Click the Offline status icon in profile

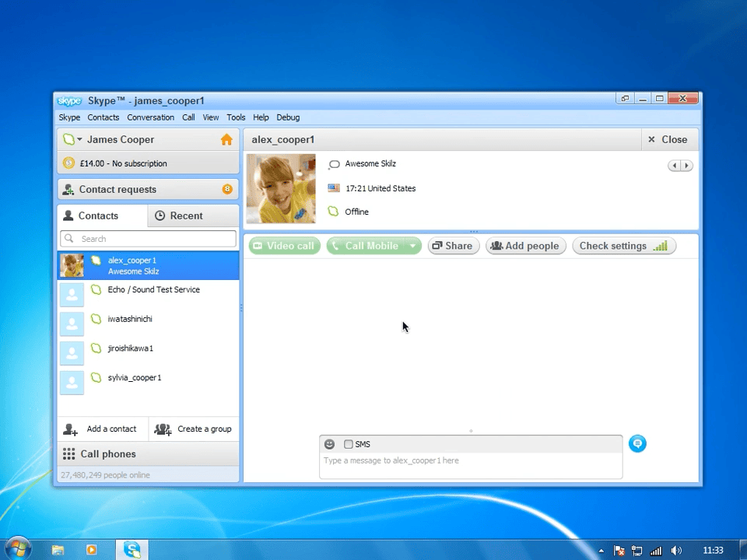click(334, 212)
